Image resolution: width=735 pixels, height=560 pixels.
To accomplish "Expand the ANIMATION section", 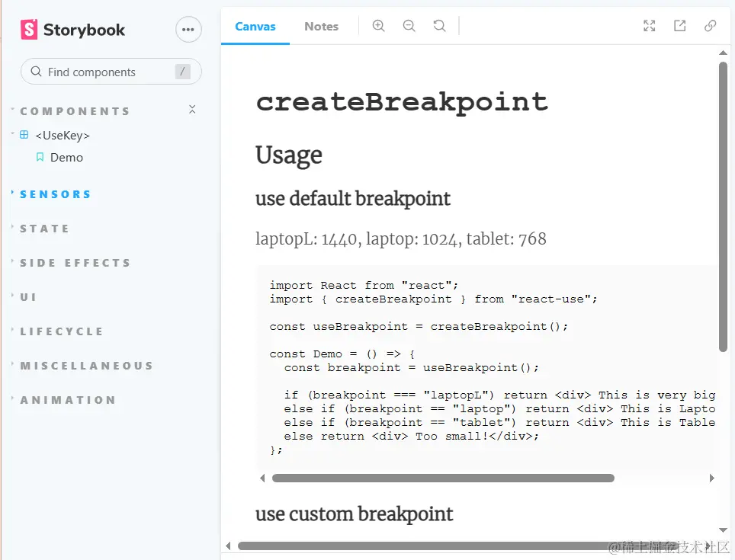I will [x=68, y=400].
